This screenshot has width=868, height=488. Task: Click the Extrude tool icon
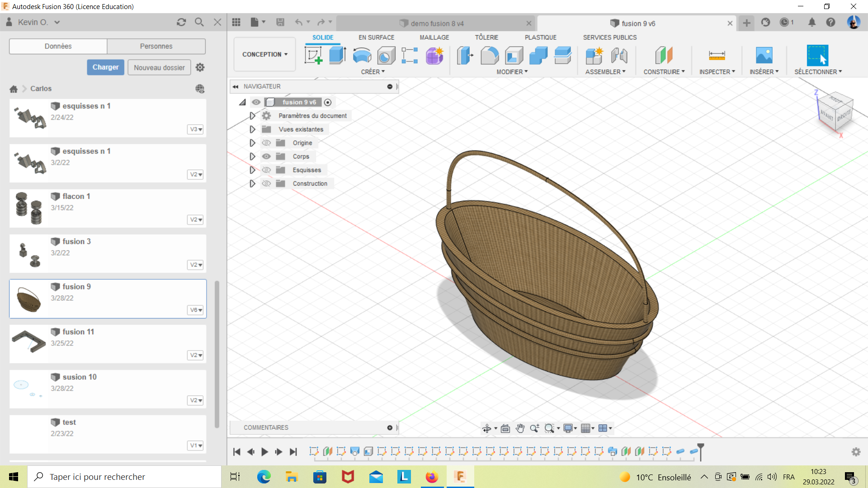coord(337,56)
